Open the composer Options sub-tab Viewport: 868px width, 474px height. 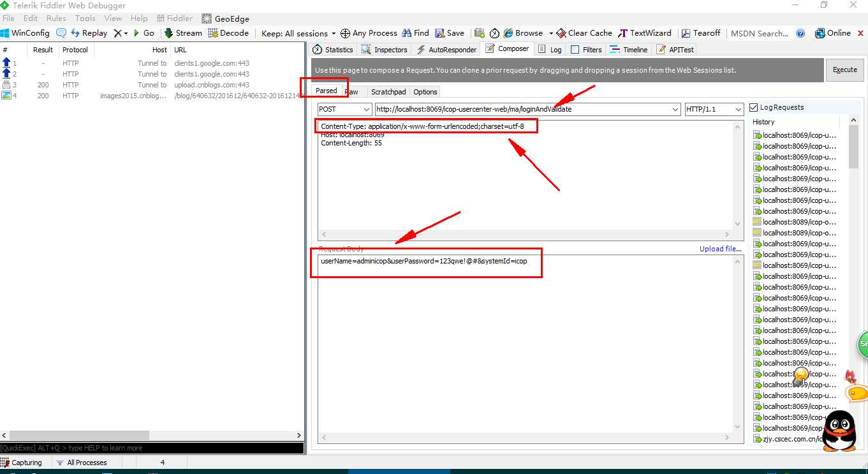tap(425, 91)
